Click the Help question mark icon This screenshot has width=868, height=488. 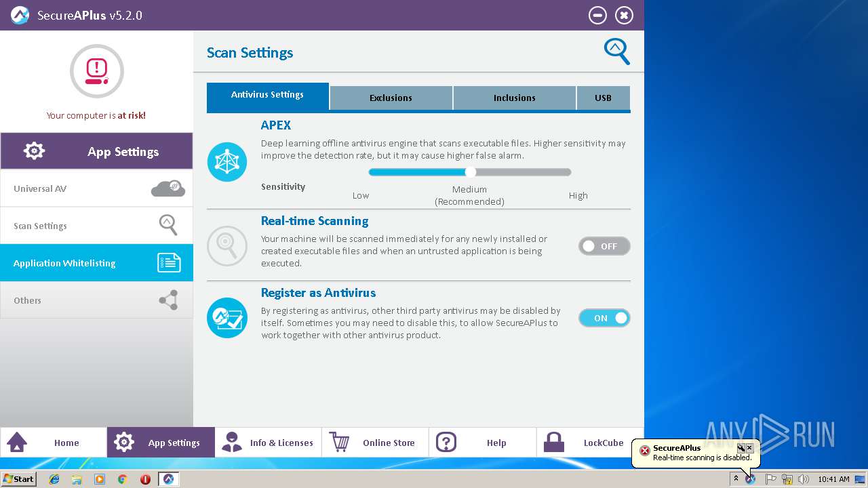(446, 443)
